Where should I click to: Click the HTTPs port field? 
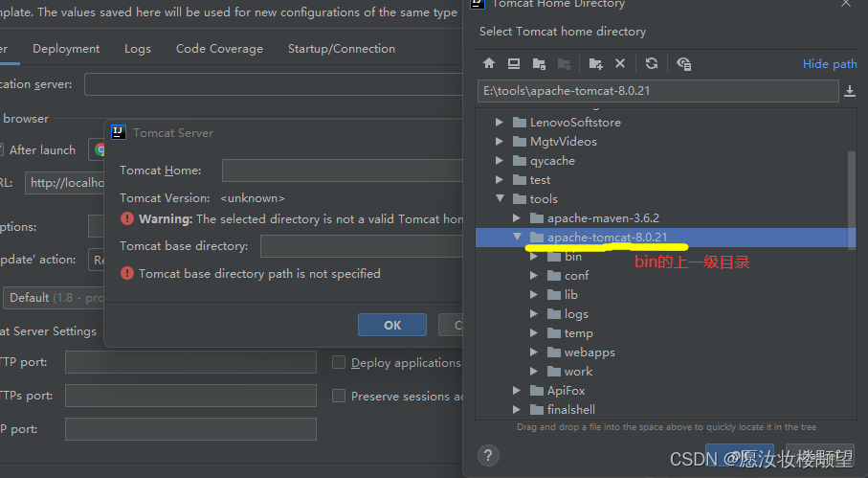click(x=190, y=396)
